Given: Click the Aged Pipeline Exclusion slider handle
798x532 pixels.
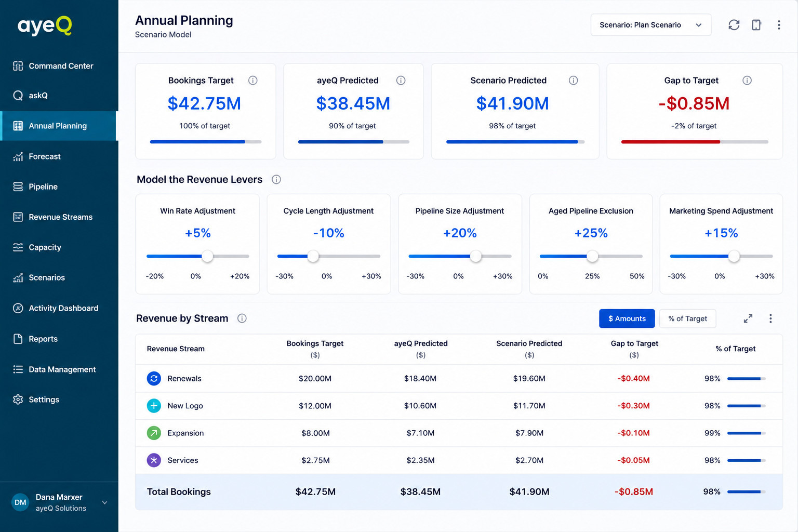Looking at the screenshot, I should tap(592, 256).
